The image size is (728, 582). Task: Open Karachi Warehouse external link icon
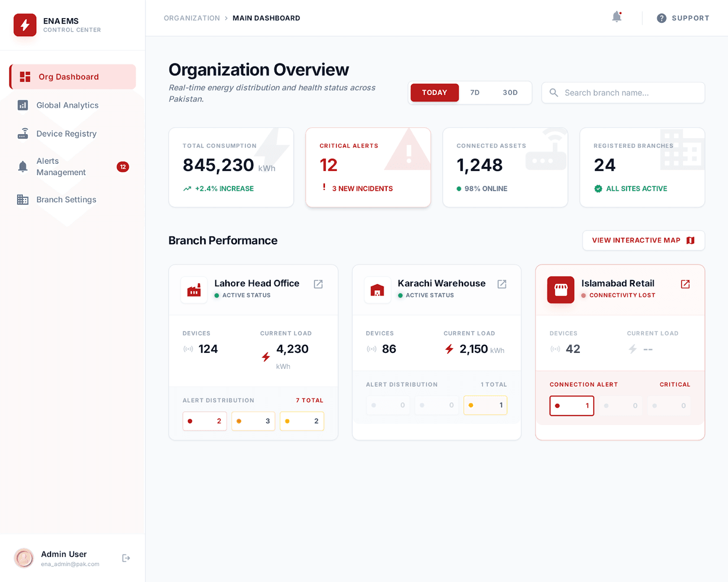(502, 284)
